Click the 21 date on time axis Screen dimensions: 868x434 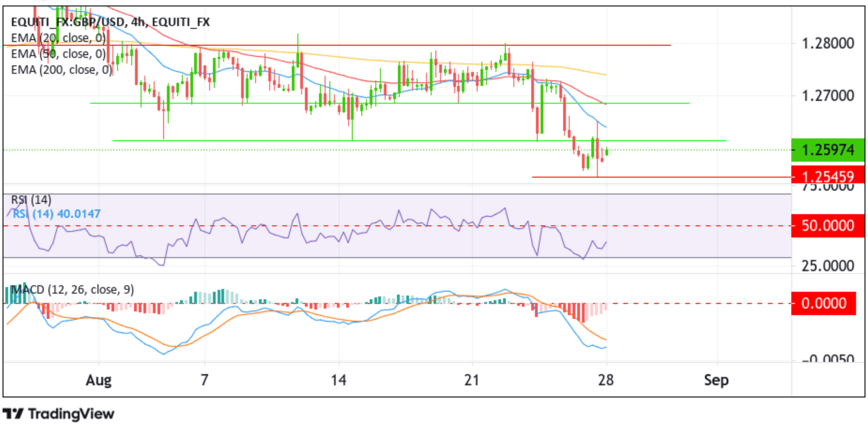pyautogui.click(x=472, y=381)
